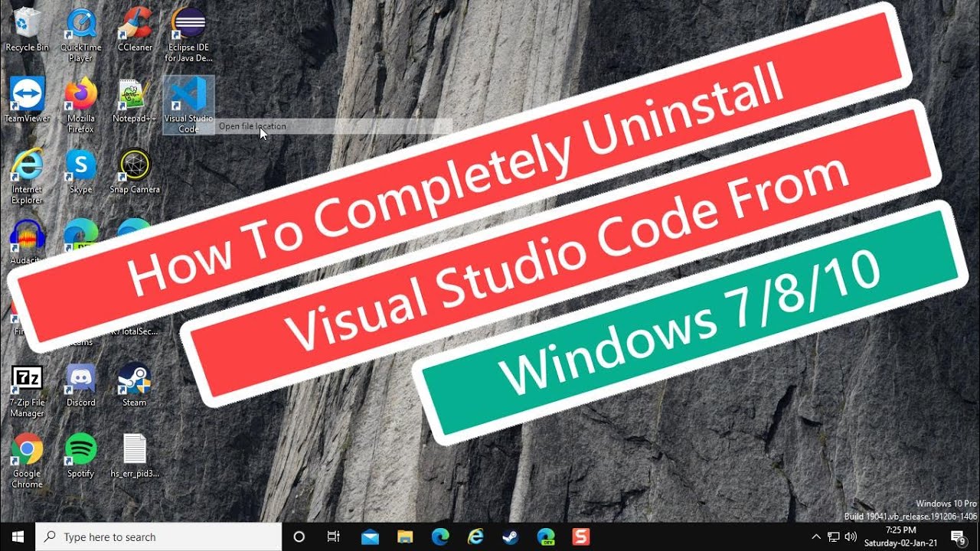Open Cortana from the taskbar
The image size is (980, 551).
pos(299,537)
